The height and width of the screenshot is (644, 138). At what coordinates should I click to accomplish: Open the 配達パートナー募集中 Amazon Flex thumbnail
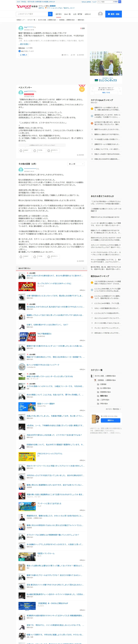click(27, 407)
